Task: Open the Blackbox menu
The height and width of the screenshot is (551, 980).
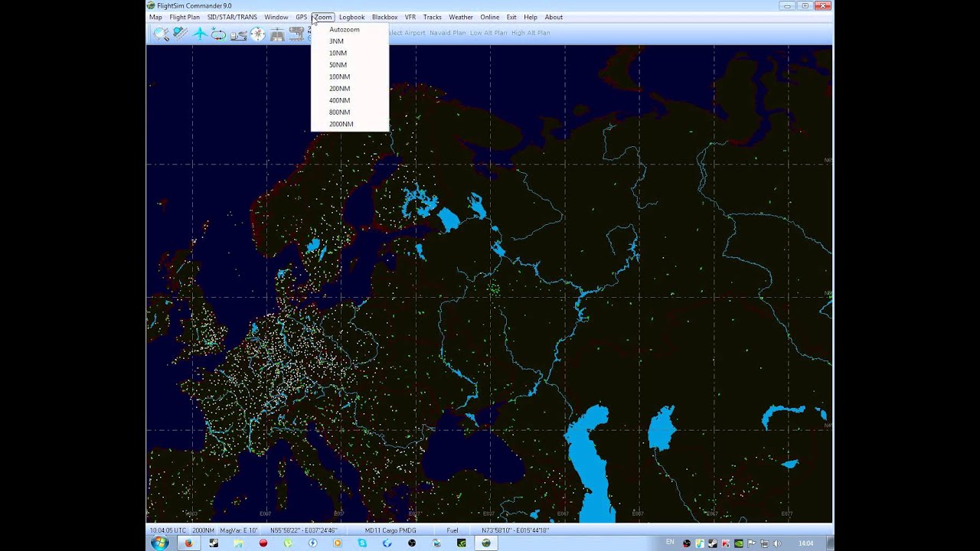Action: coord(385,17)
